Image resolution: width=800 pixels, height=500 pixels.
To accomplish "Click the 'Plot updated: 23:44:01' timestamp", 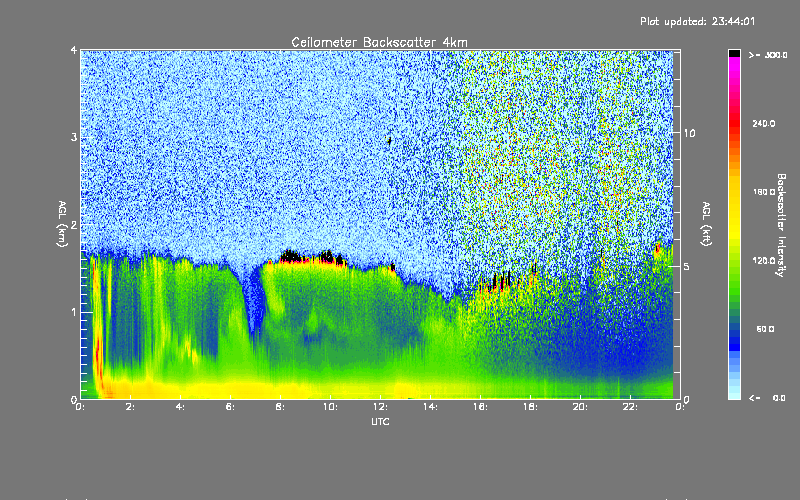I will (x=697, y=21).
